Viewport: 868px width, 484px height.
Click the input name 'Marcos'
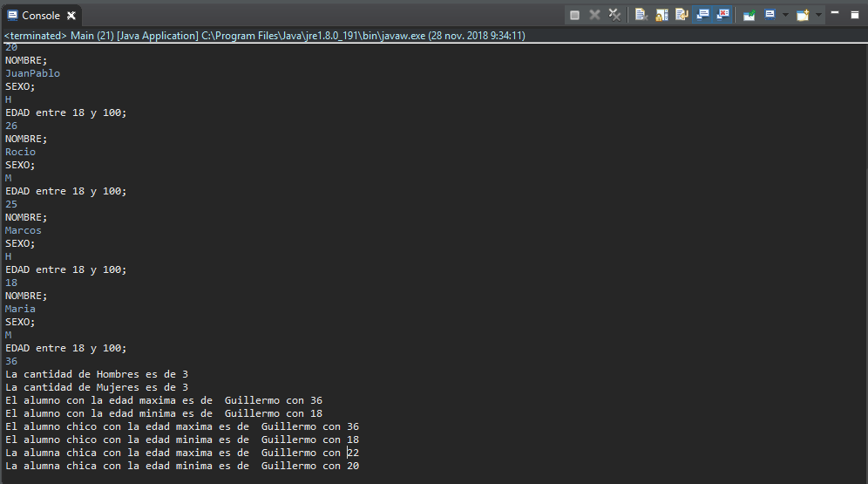pos(24,230)
